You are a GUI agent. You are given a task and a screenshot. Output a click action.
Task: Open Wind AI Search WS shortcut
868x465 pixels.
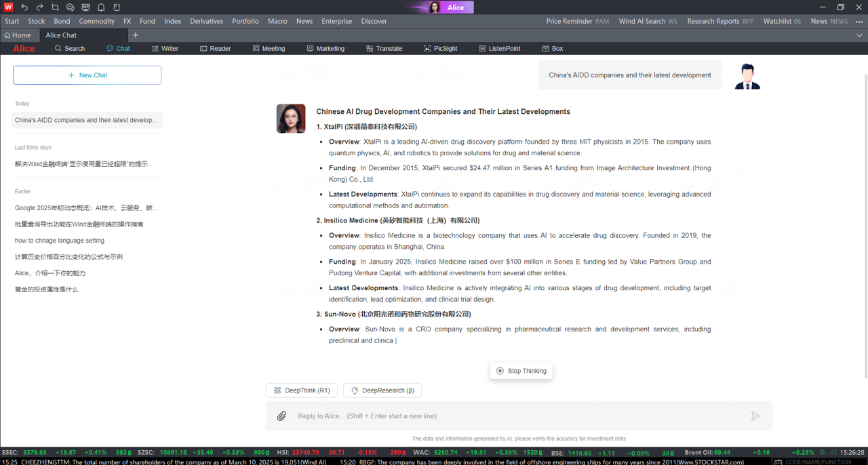tap(648, 21)
